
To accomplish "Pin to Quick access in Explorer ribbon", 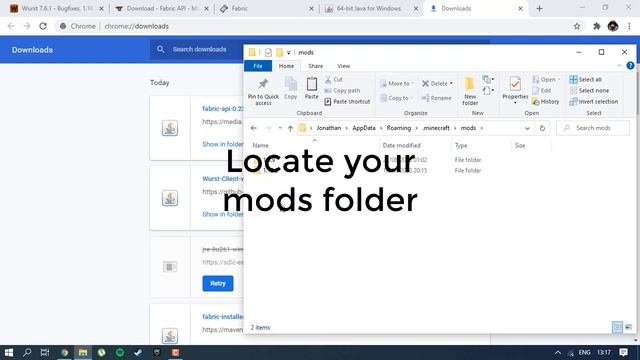I will tap(263, 92).
